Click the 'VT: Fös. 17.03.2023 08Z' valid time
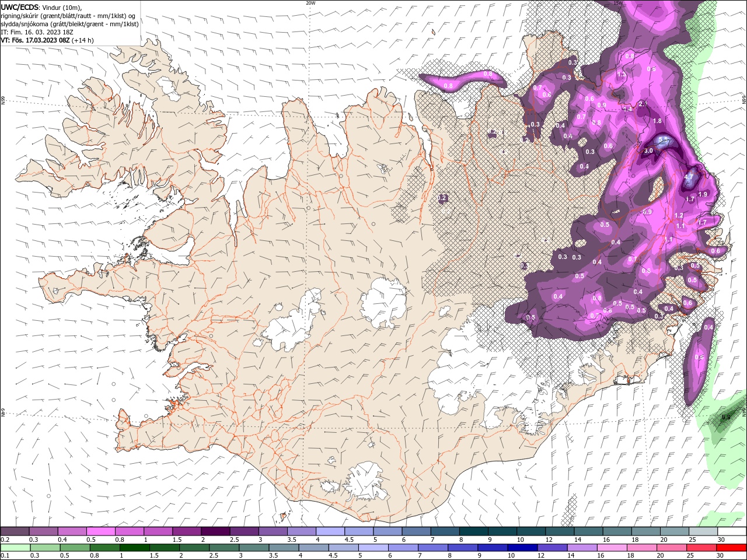The image size is (747, 560). pos(36,40)
